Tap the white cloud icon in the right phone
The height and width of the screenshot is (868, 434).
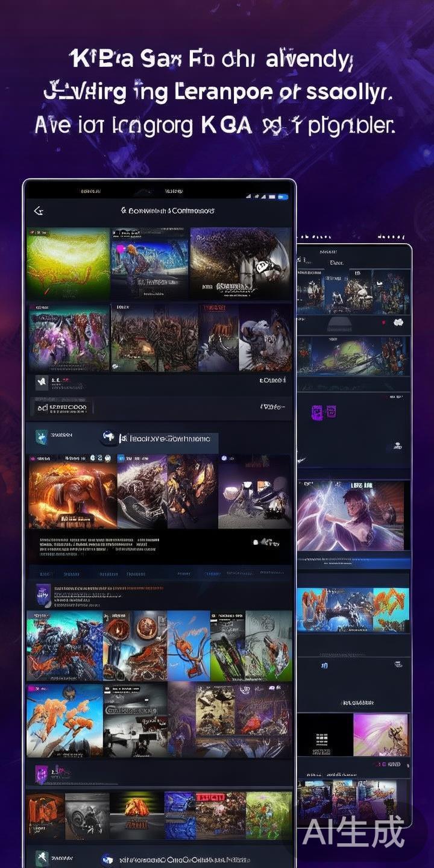pos(397,446)
